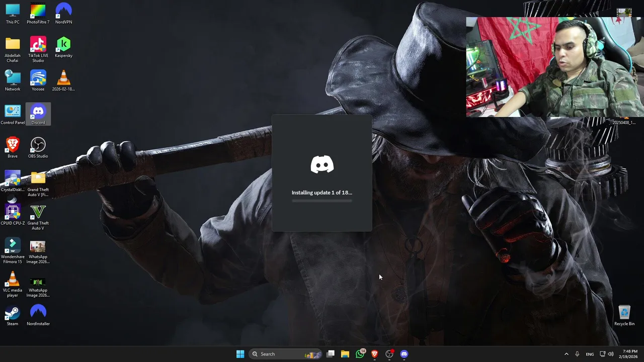Launch the VLC media player shortcut

13,285
